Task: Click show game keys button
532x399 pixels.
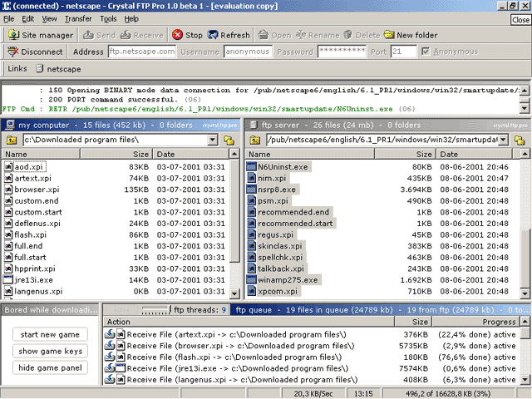Action: tap(50, 351)
